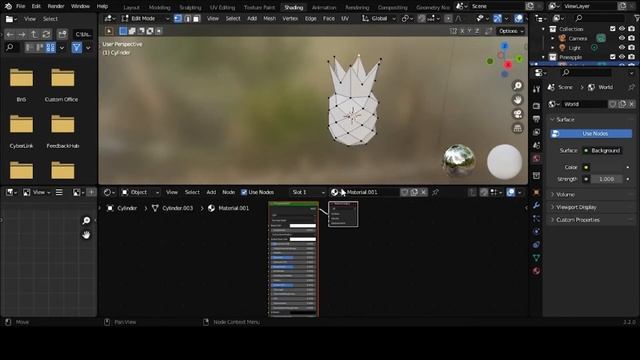This screenshot has width=640, height=360.
Task: Create new folder in file browser
Action: click(x=62, y=34)
